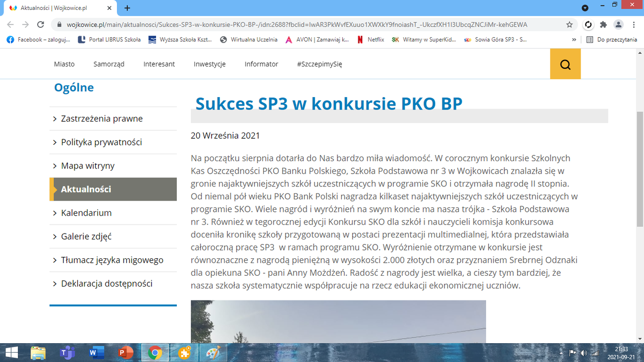Viewport: 644px width, 362px height.
Task: Open the Sowia Góra SP3 bookmark
Action: (495, 40)
